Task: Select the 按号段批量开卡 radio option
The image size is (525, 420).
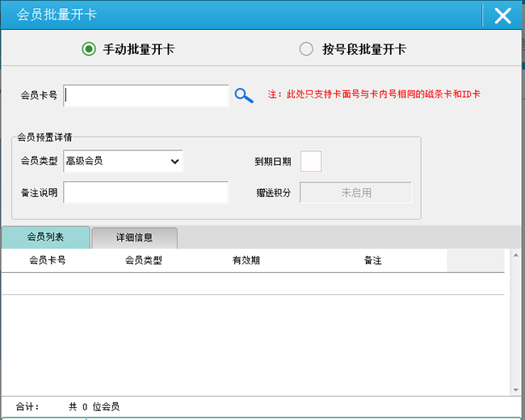Action: 306,49
